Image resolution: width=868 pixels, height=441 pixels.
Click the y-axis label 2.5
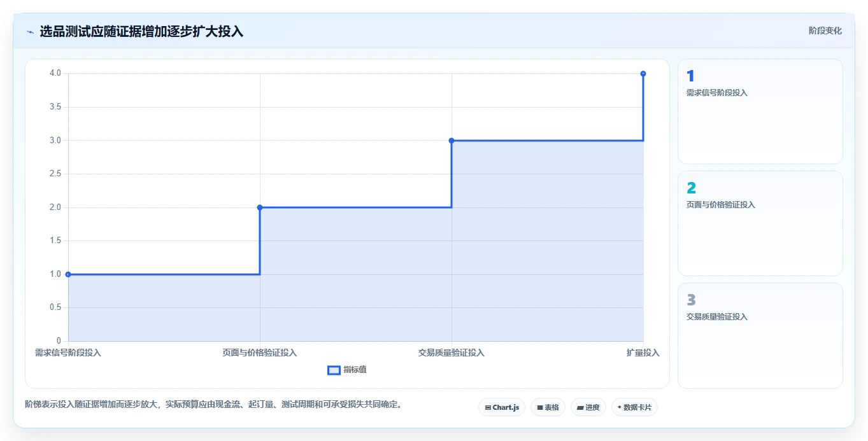point(55,174)
